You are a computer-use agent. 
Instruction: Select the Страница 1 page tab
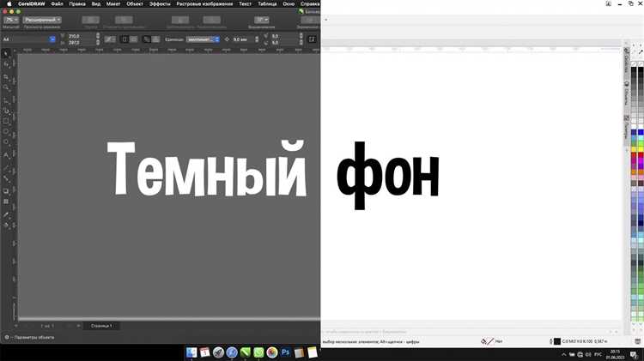[x=101, y=326]
